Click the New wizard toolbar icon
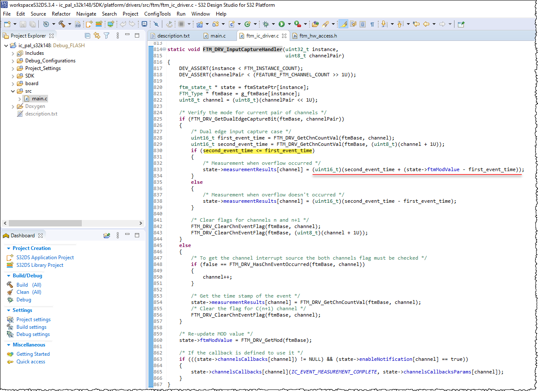Viewport: 538px width, 392px height. pos(7,24)
